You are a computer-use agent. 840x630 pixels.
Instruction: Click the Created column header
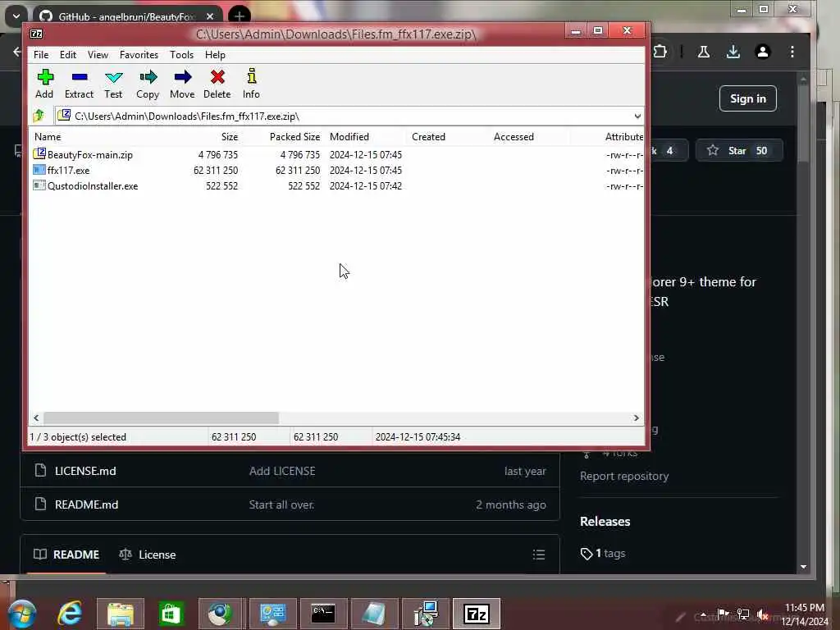click(428, 137)
